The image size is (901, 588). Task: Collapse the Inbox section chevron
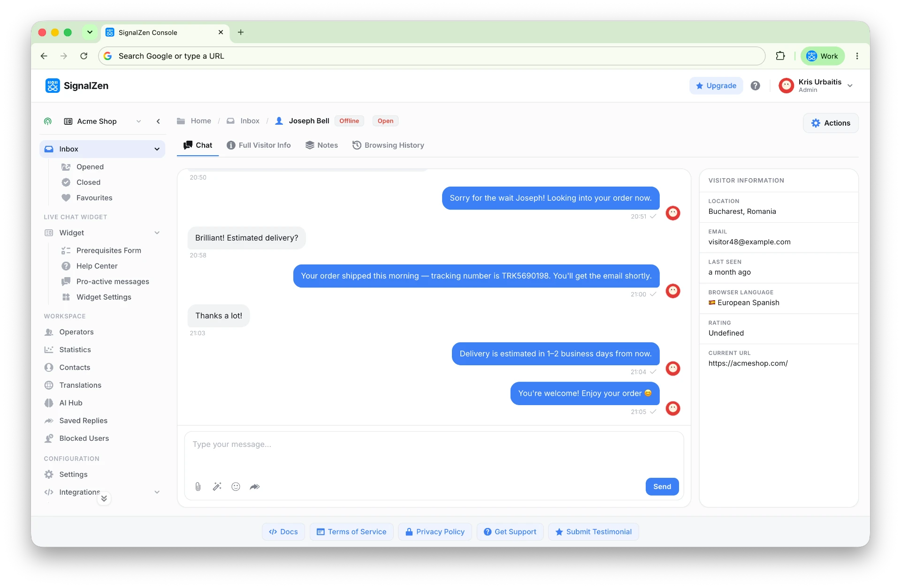click(157, 149)
